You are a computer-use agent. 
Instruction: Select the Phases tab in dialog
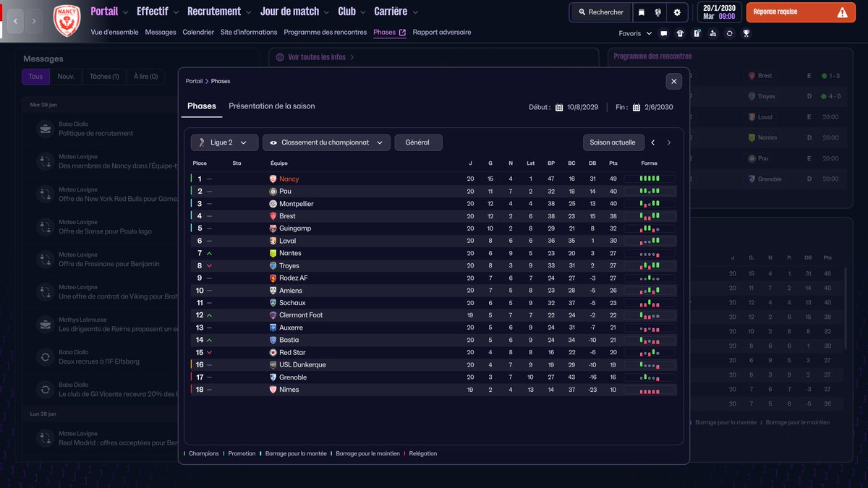click(x=202, y=106)
